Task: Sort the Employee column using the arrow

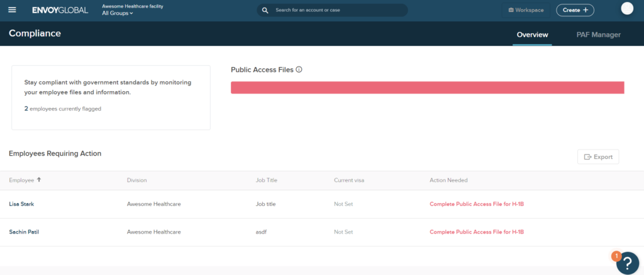Action: pos(39,180)
